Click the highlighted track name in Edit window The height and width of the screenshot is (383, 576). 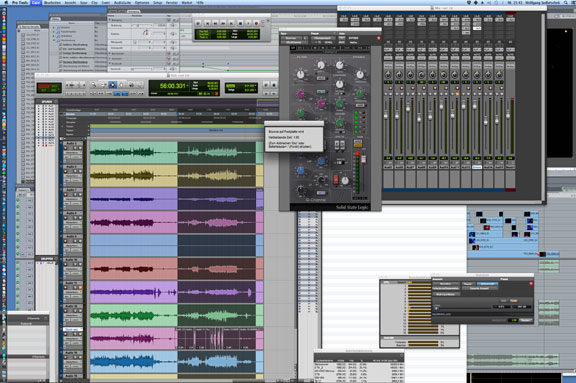tap(72, 329)
